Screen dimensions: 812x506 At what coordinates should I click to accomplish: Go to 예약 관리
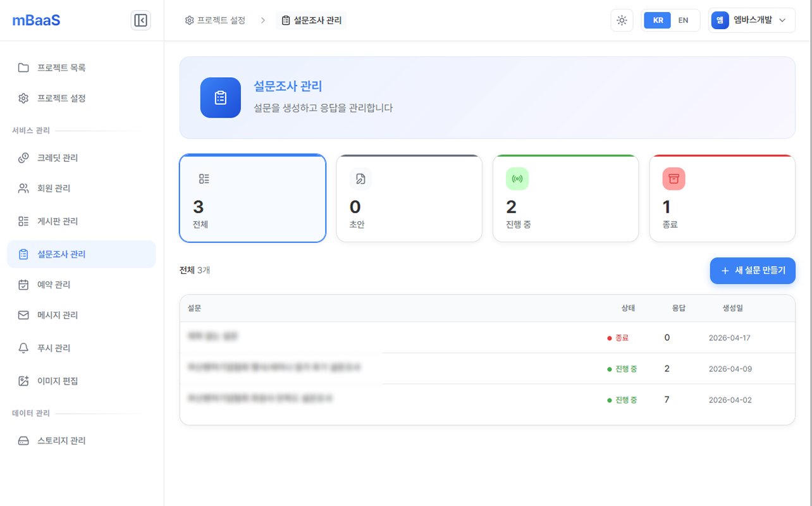point(82,285)
